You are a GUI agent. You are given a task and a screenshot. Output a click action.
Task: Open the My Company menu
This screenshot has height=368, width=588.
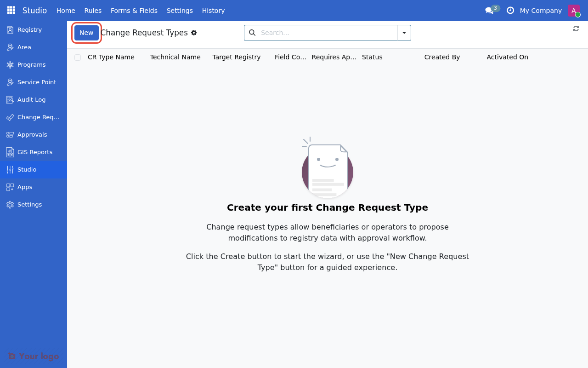coord(541,11)
